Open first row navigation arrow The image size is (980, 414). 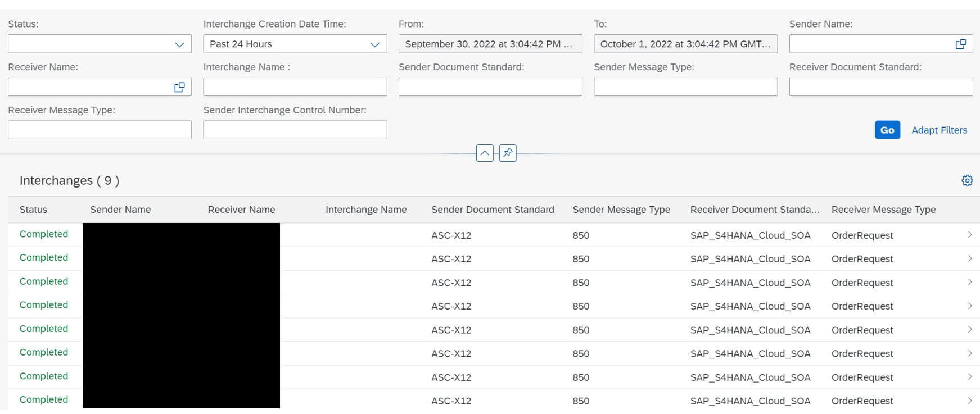pyautogui.click(x=970, y=235)
